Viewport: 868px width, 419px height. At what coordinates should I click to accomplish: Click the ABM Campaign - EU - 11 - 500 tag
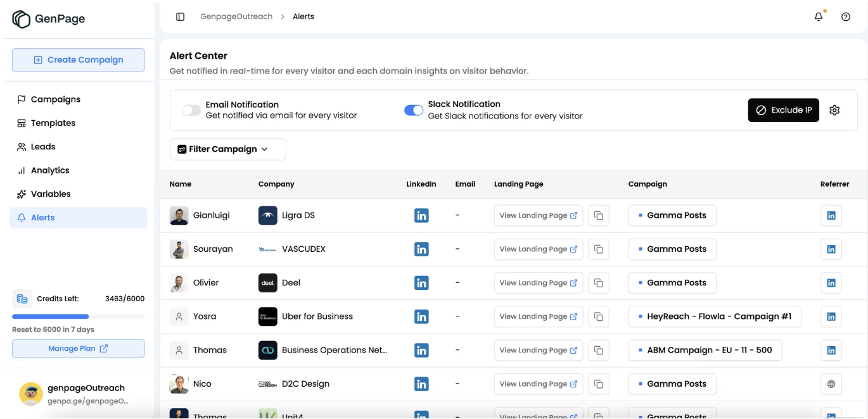coord(705,350)
